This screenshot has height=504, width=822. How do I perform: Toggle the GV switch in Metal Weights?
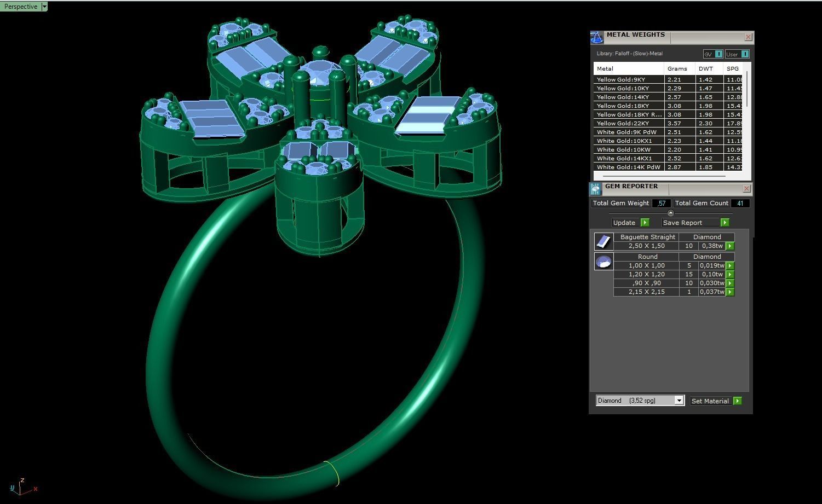(x=712, y=54)
